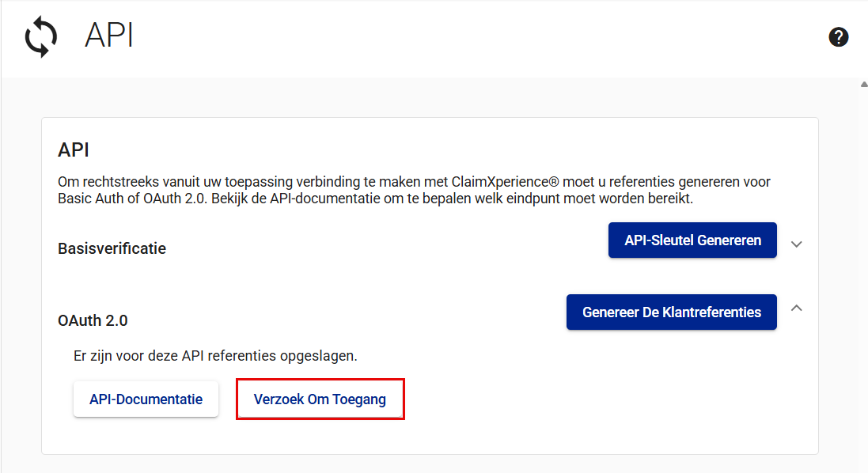Collapse the OAuth 2.0 section chevron
Image resolution: width=868 pixels, height=473 pixels.
pyautogui.click(x=797, y=308)
